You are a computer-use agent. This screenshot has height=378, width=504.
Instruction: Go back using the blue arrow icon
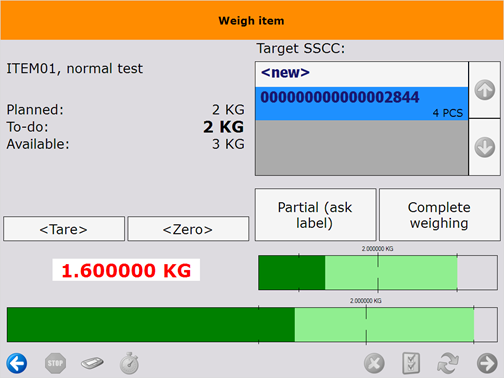17,363
